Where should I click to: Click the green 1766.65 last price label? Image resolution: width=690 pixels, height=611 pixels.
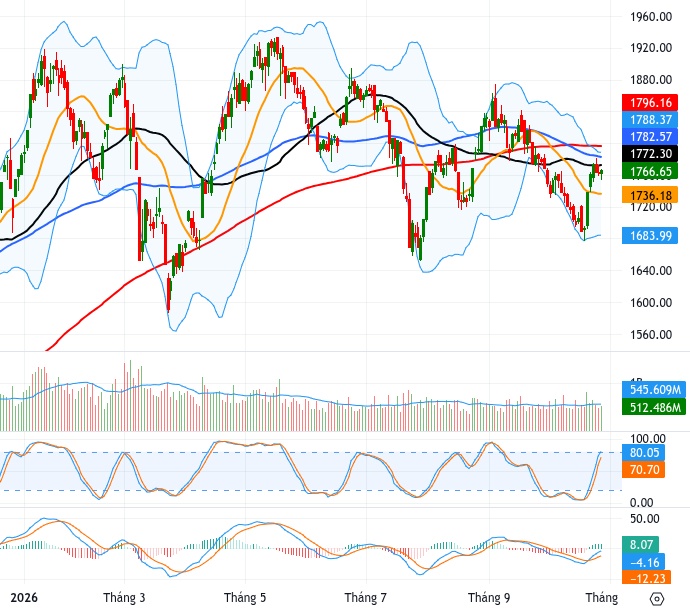[650, 171]
